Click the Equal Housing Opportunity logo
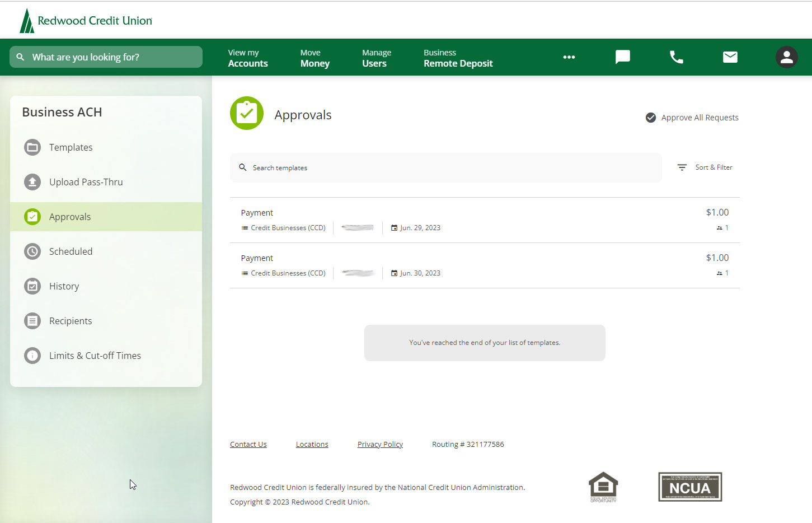 [603, 487]
